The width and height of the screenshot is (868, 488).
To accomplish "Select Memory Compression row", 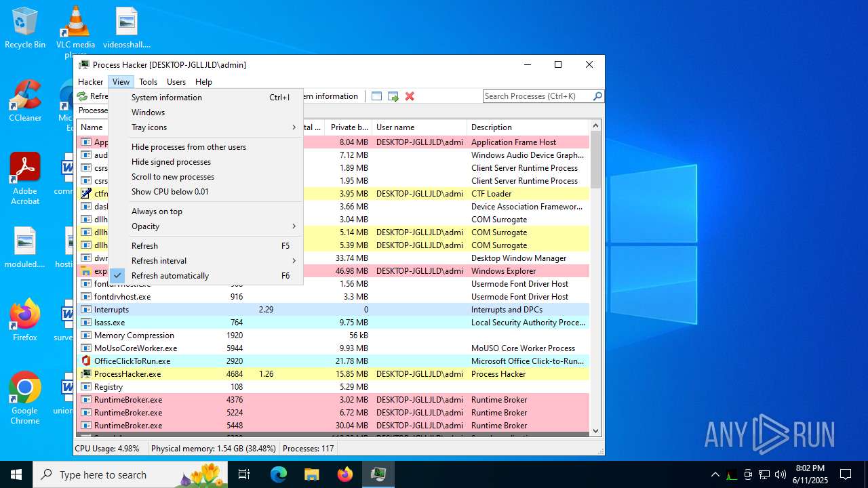I will click(x=333, y=335).
